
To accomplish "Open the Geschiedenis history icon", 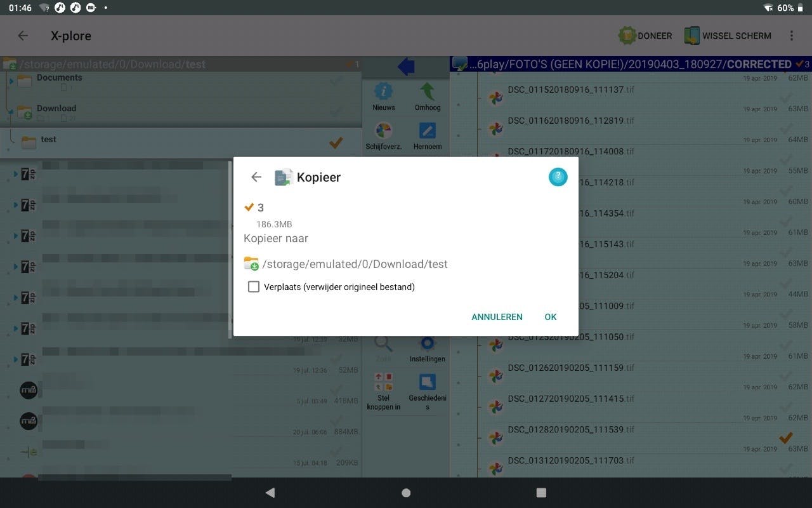I will click(428, 391).
